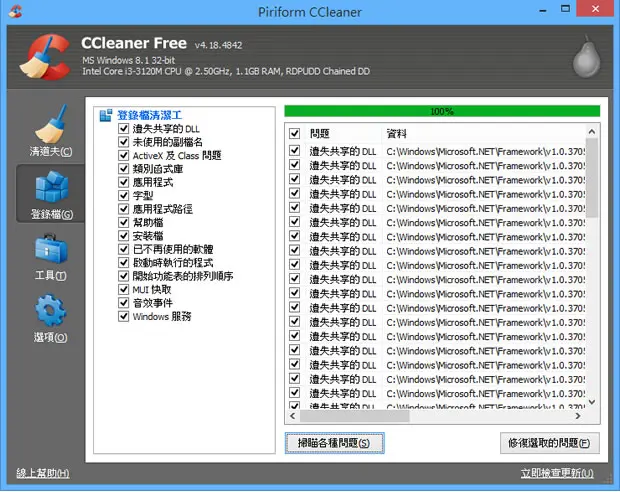Click the 修復選取的問題 fix button
This screenshot has width=620, height=492.
[550, 443]
